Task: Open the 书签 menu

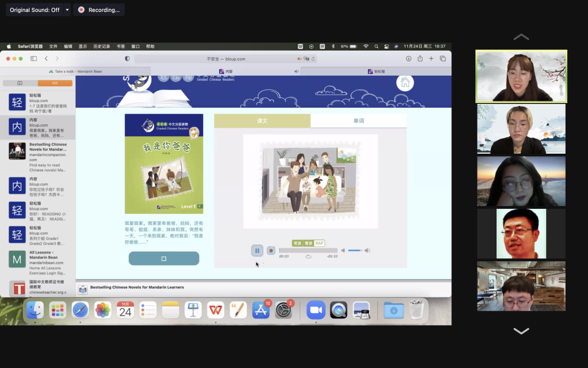Action: pos(121,46)
